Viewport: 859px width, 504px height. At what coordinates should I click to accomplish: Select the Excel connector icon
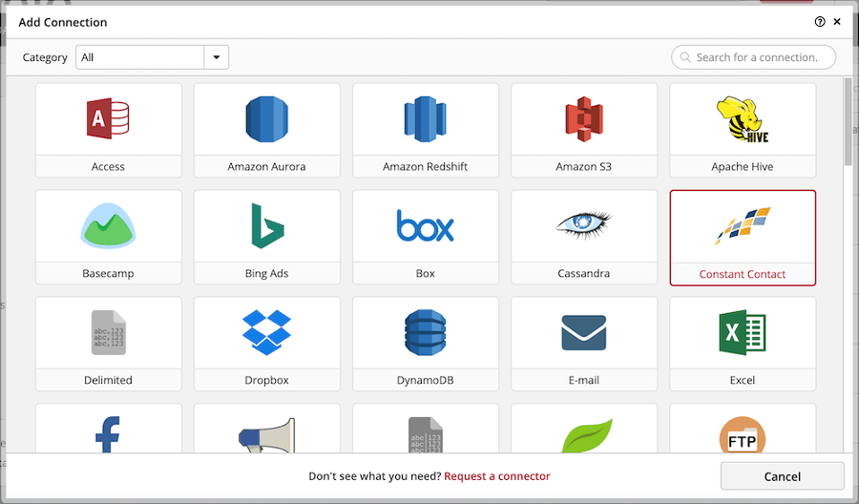click(x=743, y=332)
